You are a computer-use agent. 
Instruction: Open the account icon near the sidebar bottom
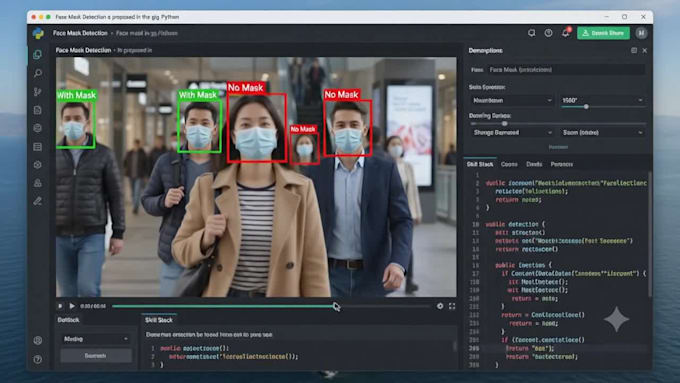pyautogui.click(x=38, y=340)
